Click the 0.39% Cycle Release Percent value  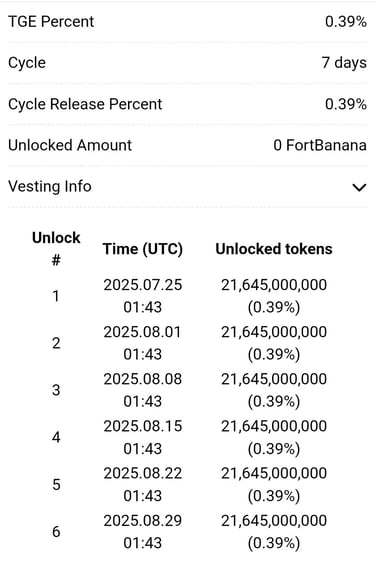point(346,104)
